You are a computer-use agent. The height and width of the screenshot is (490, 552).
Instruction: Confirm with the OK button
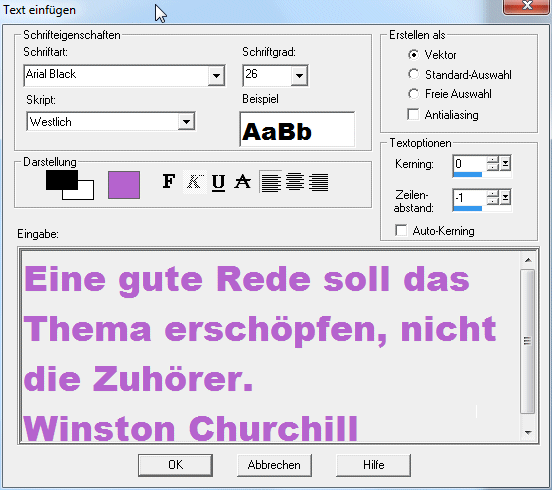(175, 465)
